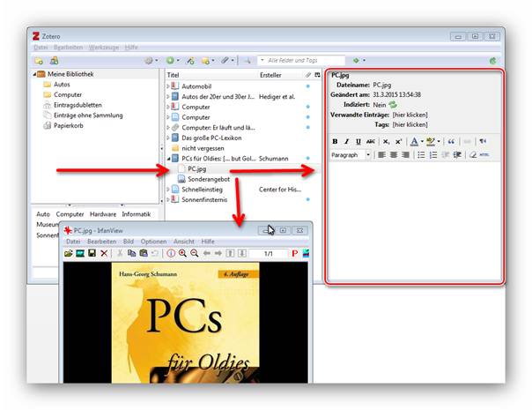This screenshot has height=410, width=532.
Task: Click the red Delete X in IrfanView
Action: [104, 253]
